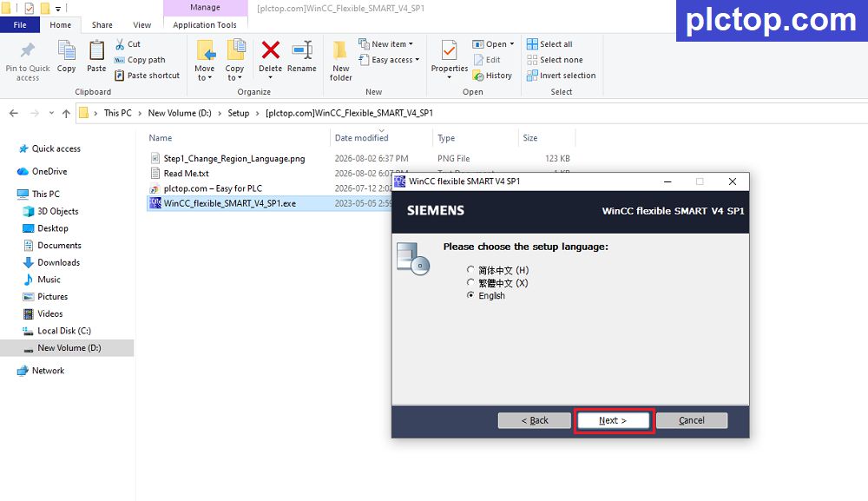Open Network in navigation pane
The height and width of the screenshot is (501, 868).
[41, 371]
